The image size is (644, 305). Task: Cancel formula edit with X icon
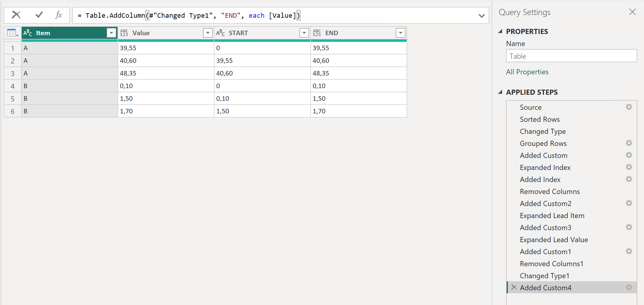point(16,15)
